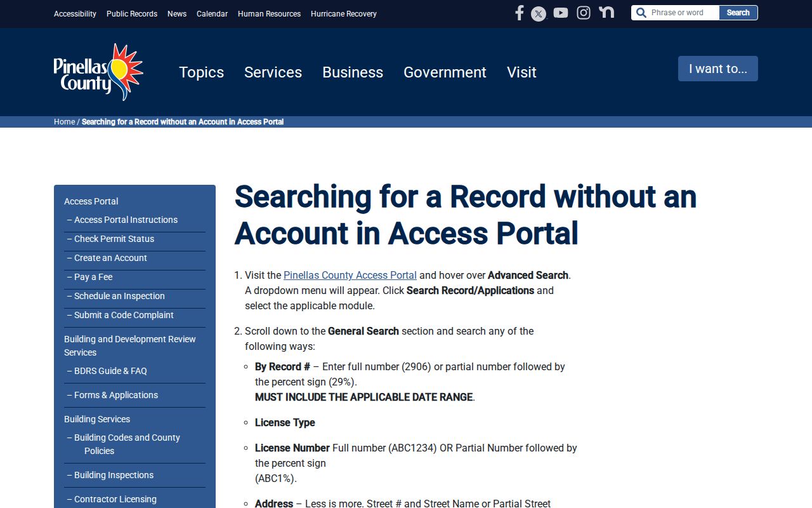The height and width of the screenshot is (508, 812).
Task: Open Check Permit Status in the sidebar
Action: (x=114, y=239)
